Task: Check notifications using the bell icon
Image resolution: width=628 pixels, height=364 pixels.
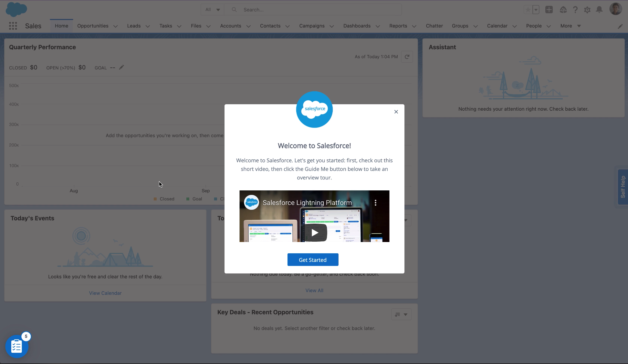Action: tap(599, 10)
